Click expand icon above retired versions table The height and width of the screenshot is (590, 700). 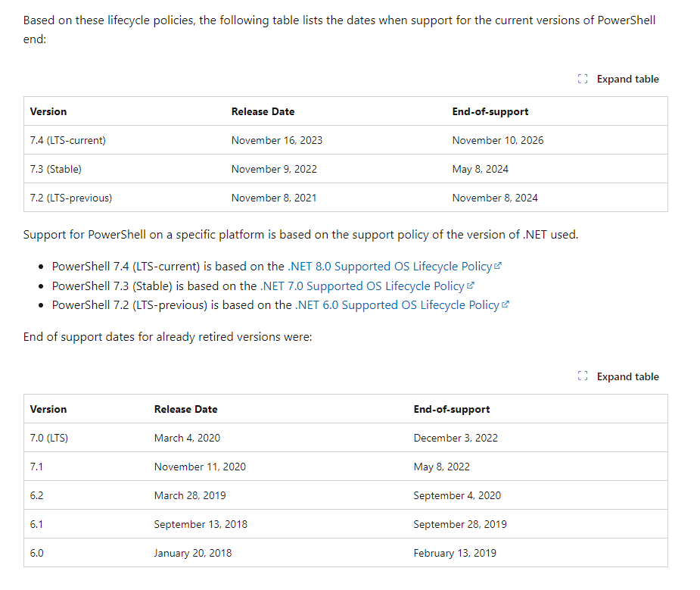(x=583, y=376)
